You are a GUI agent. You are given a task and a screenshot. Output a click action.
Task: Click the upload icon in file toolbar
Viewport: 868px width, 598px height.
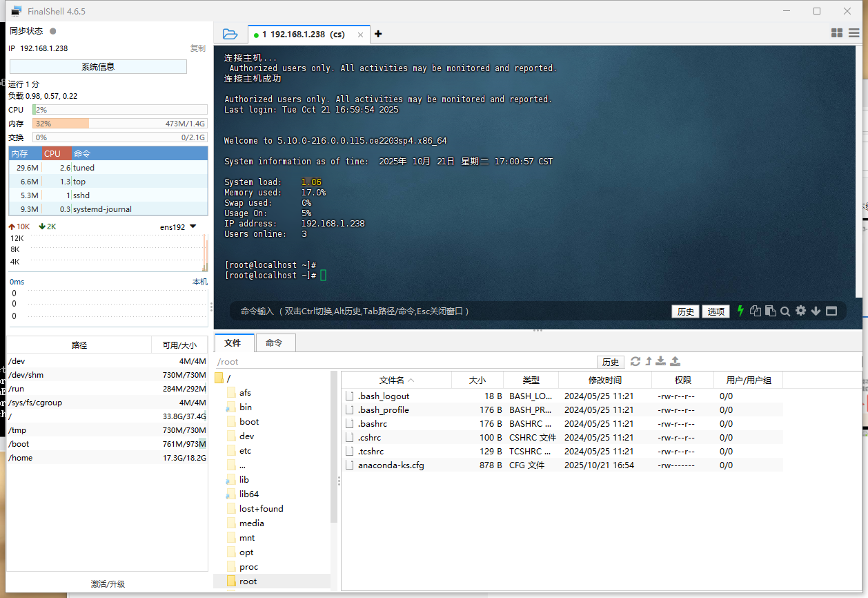click(x=675, y=361)
